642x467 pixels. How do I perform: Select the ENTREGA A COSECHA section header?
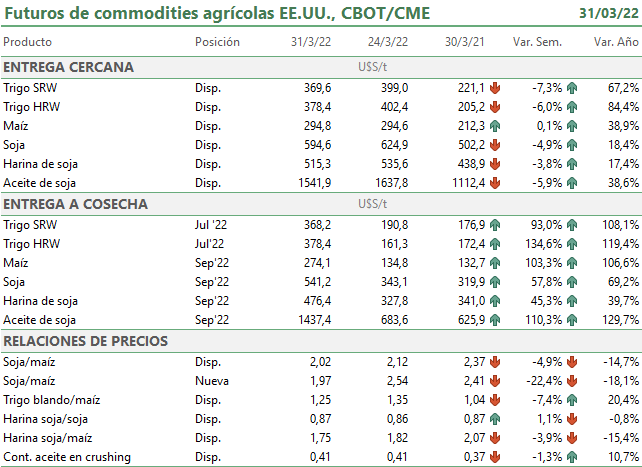tap(75, 204)
